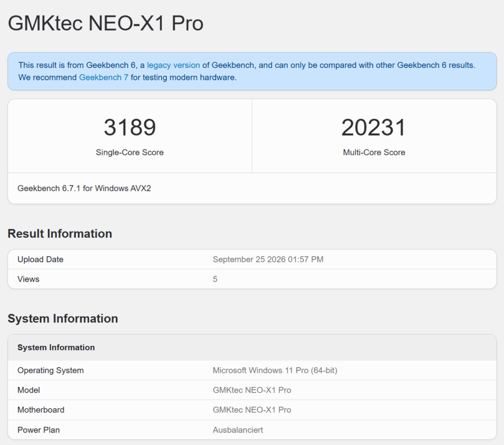
Task: Open the 'legacy version' link
Action: coord(173,65)
